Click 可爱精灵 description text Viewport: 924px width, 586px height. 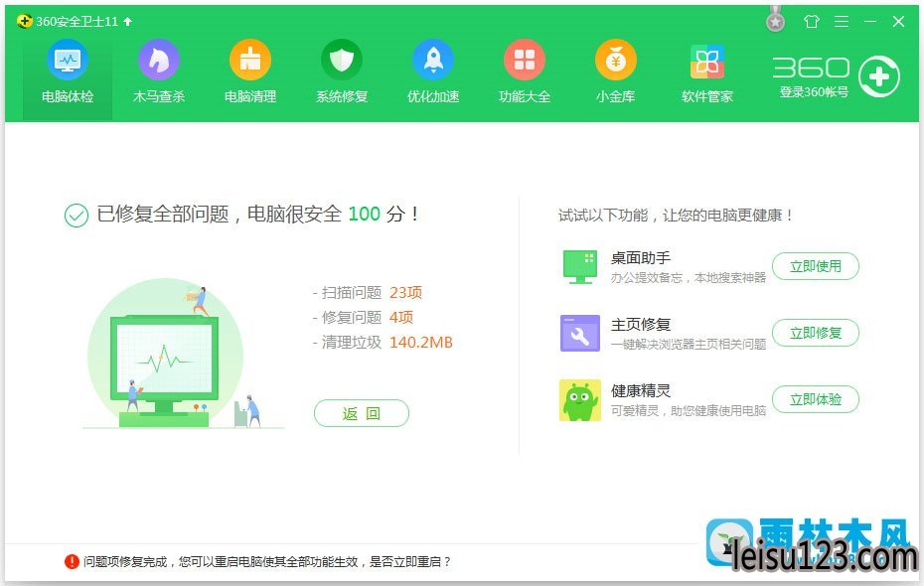689,410
